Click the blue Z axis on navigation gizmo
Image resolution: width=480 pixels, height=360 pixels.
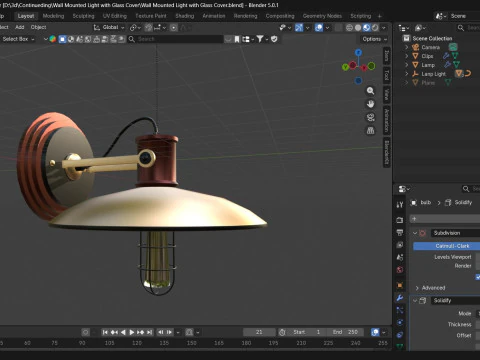(x=358, y=52)
